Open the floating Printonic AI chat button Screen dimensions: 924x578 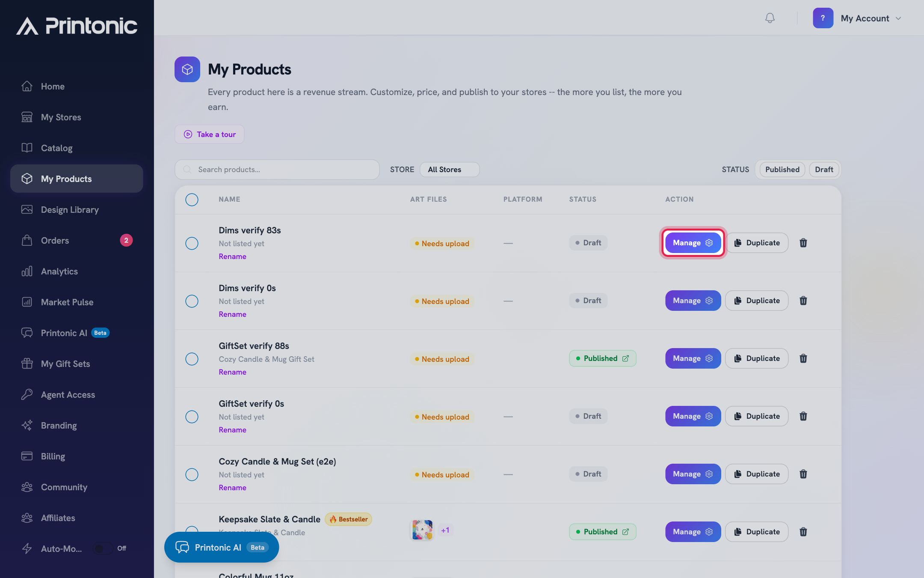pos(222,547)
